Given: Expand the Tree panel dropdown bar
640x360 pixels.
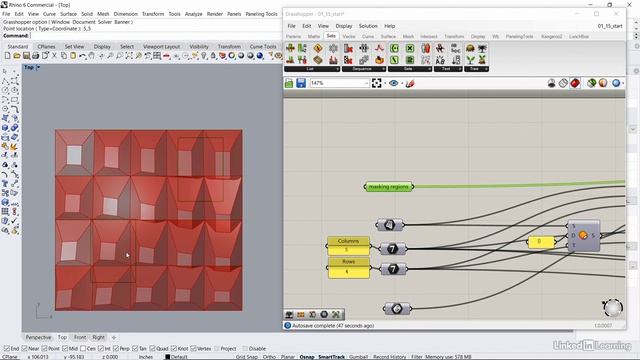Looking at the screenshot, I should 476,69.
